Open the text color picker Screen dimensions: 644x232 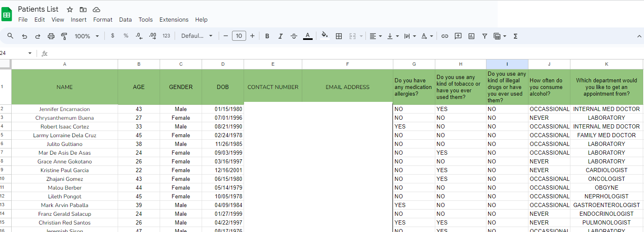tap(308, 36)
